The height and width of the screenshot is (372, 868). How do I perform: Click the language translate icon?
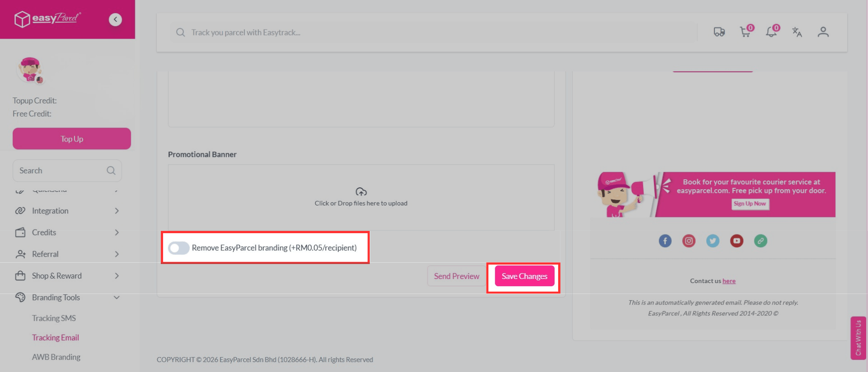pyautogui.click(x=797, y=32)
